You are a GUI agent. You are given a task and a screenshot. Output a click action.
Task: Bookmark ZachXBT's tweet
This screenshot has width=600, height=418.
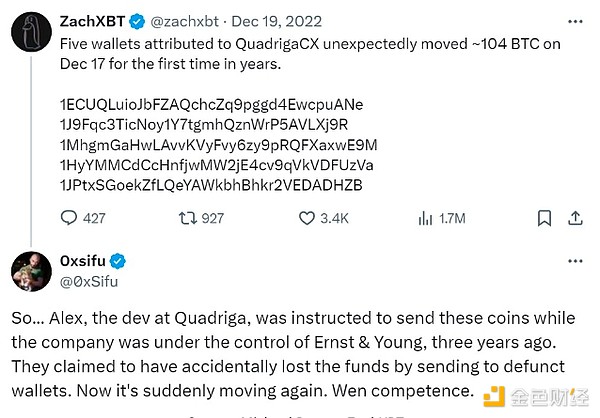(544, 217)
